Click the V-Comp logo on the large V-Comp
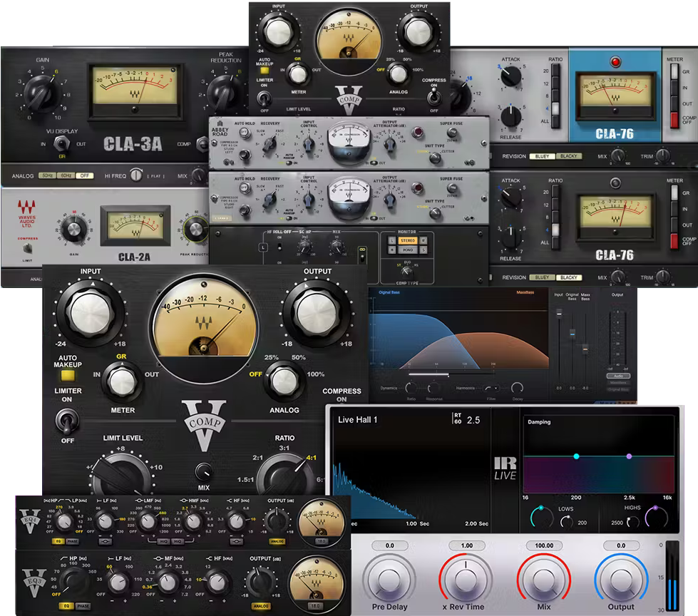The height and width of the screenshot is (616, 698). click(x=205, y=424)
